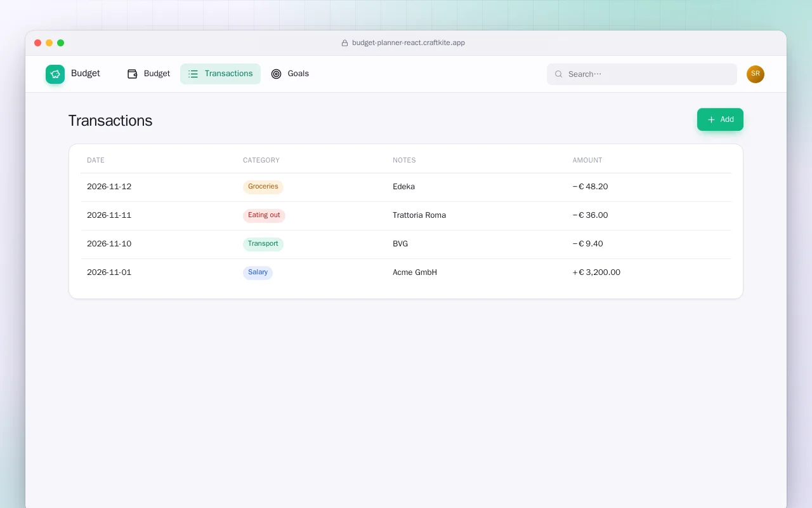Click the Eating out category badge
Image resolution: width=812 pixels, height=508 pixels.
pyautogui.click(x=264, y=215)
